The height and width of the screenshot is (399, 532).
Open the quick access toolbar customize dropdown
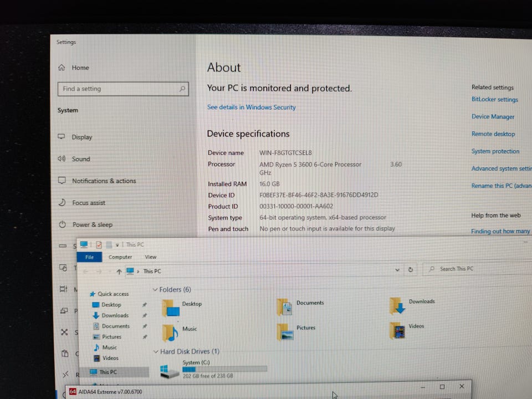click(x=117, y=245)
